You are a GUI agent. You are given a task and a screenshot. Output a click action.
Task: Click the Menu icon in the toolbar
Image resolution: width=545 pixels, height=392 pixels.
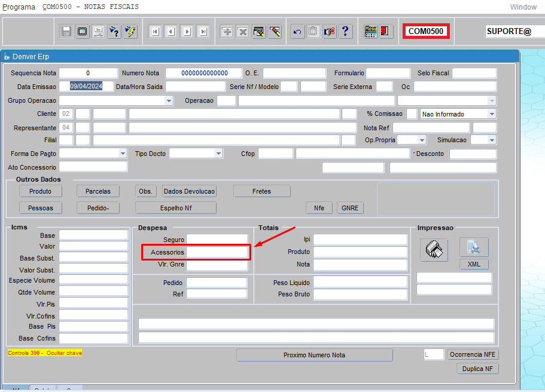(370, 32)
